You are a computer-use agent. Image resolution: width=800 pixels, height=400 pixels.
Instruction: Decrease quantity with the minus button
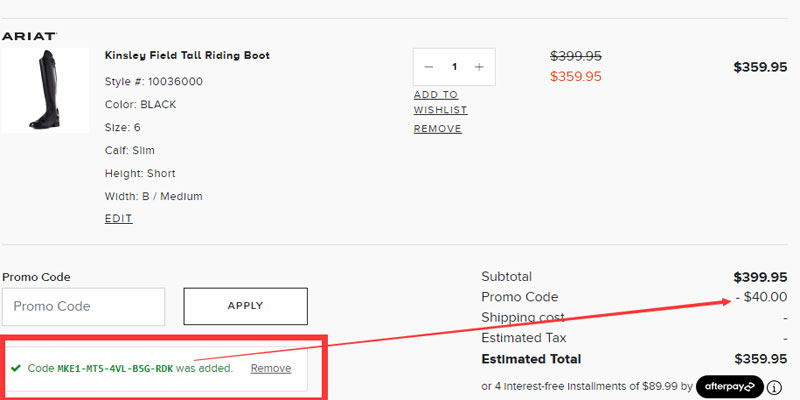tap(429, 67)
